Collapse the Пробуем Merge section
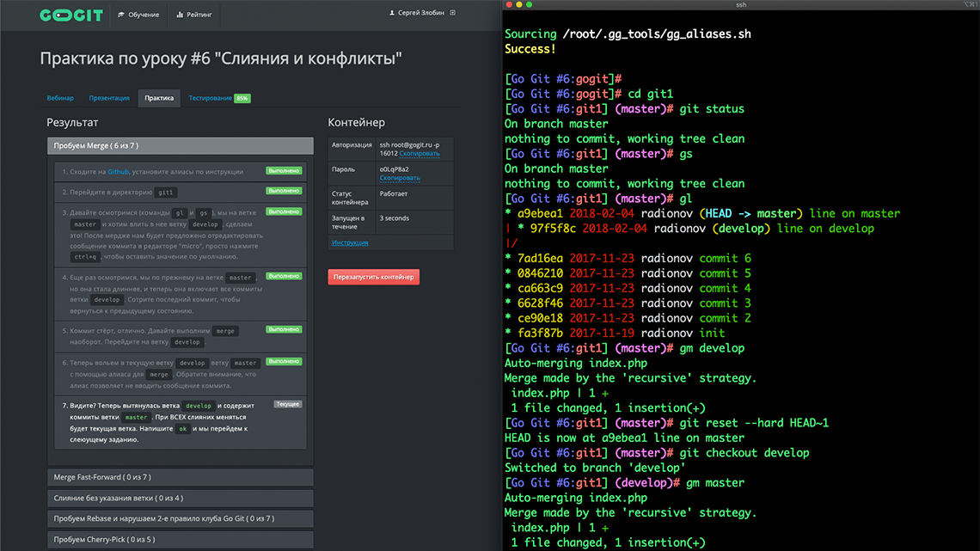This screenshot has width=980, height=551. pos(180,146)
